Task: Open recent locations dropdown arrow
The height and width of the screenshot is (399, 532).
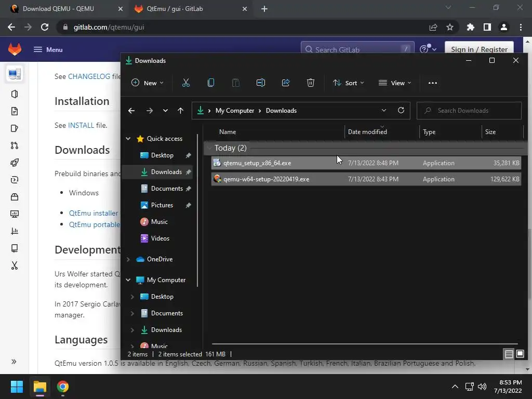Action: [x=165, y=111]
